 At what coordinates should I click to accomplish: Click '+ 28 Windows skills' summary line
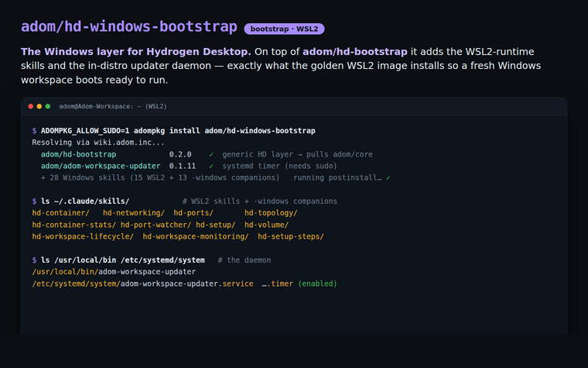click(x=160, y=177)
